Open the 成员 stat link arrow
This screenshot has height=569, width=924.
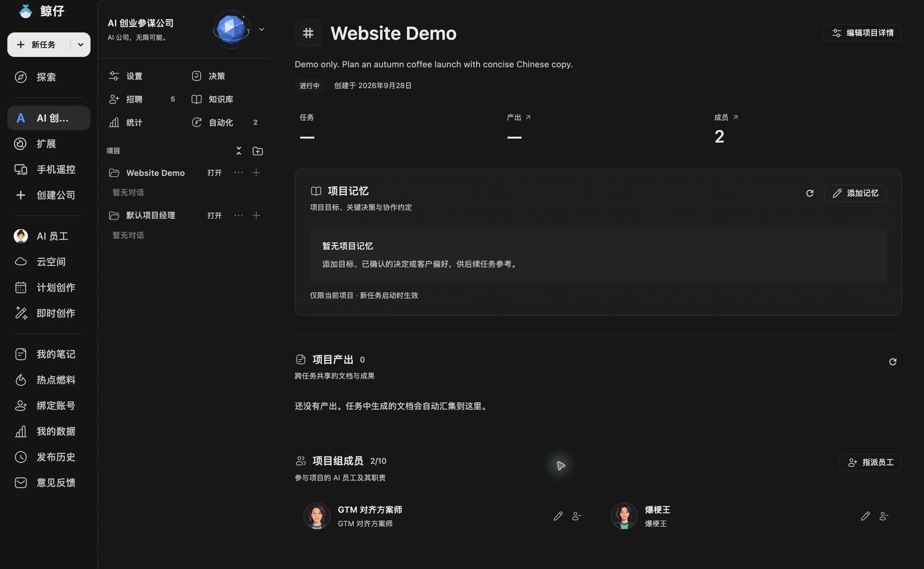coord(735,117)
